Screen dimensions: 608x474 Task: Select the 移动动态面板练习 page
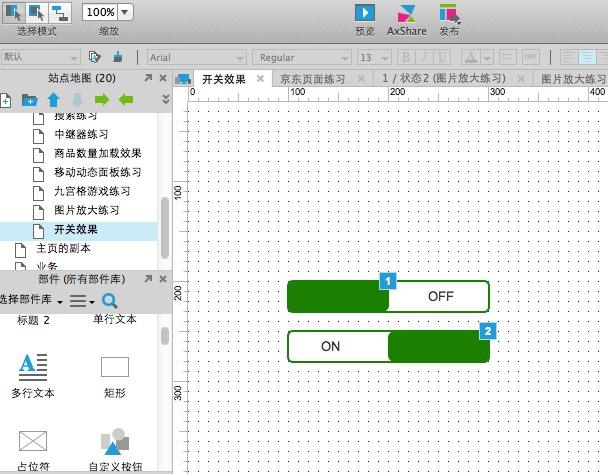coord(79,173)
